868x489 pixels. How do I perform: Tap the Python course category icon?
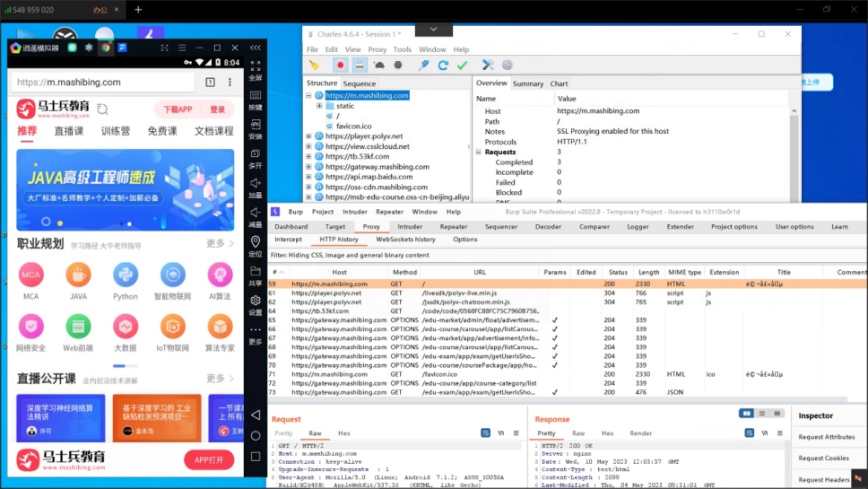point(126,275)
